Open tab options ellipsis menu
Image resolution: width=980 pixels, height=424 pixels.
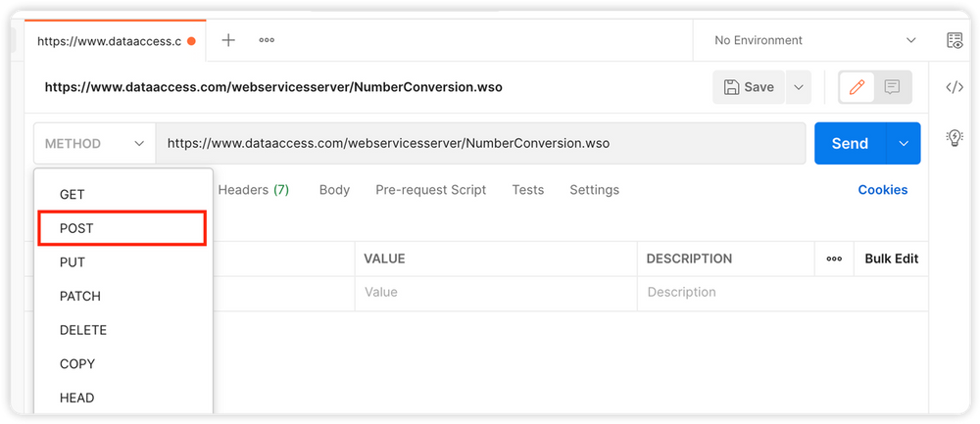[x=267, y=40]
